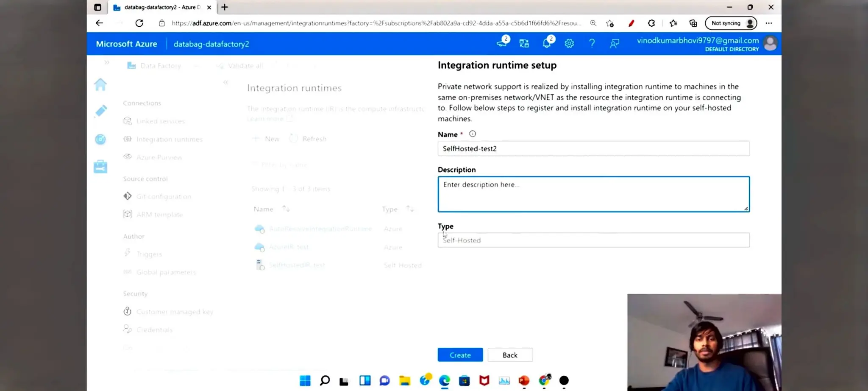
Task: Refresh the integration runtimes list
Action: [308, 139]
